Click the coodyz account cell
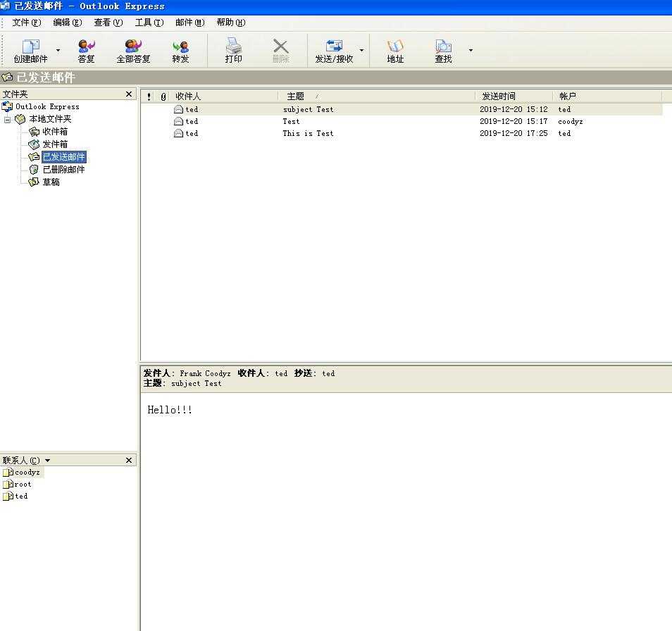Screen dimensions: 672x631 click(x=570, y=122)
